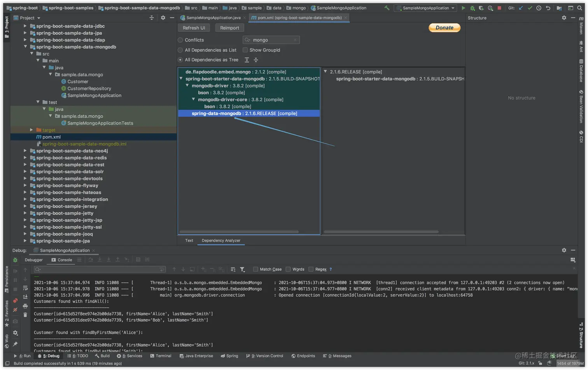Click Git Update Project blue arrow
The width and height of the screenshot is (588, 370).
click(x=521, y=8)
